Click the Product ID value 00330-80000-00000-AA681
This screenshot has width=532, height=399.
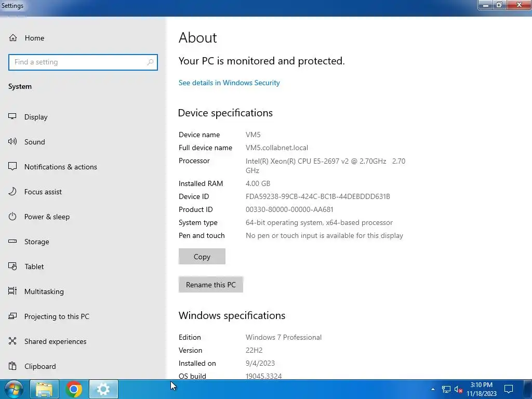pyautogui.click(x=289, y=210)
